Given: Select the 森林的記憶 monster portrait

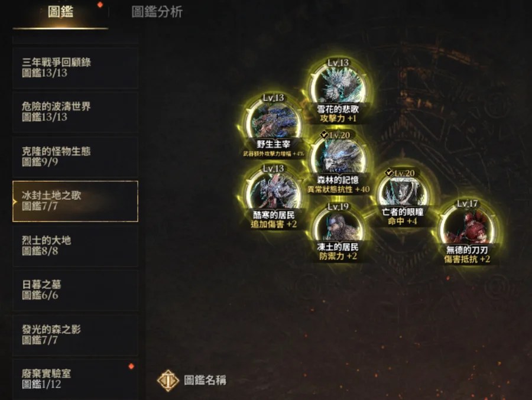Looking at the screenshot, I should tap(338, 157).
